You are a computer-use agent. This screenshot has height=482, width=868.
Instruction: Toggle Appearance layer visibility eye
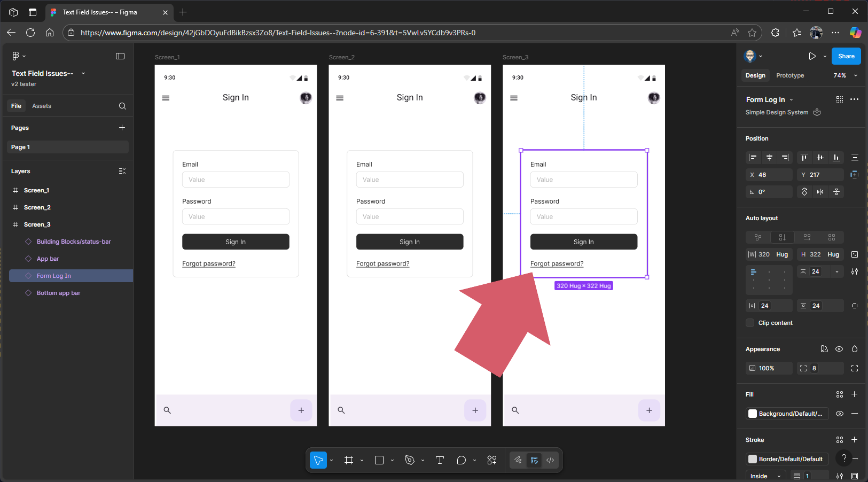click(839, 349)
